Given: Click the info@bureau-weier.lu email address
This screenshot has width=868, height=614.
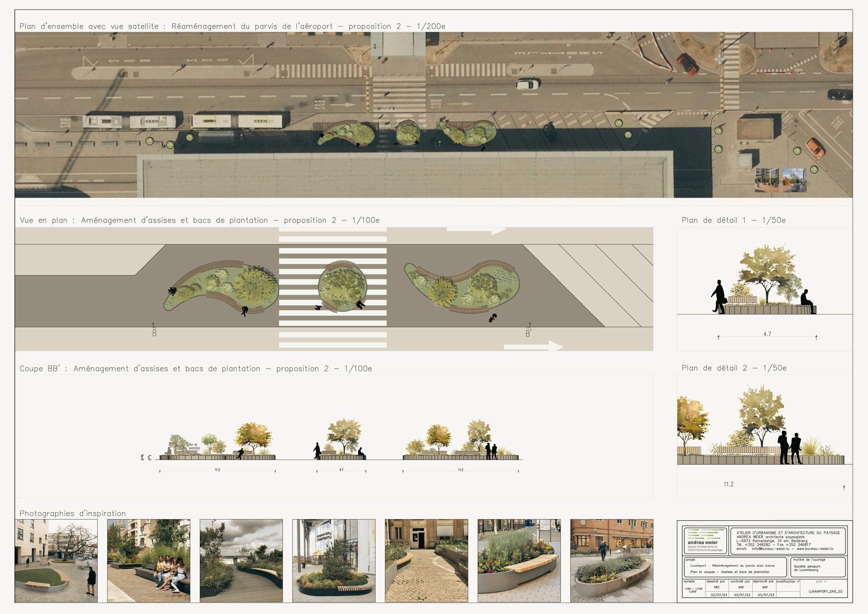Looking at the screenshot, I should 770,548.
